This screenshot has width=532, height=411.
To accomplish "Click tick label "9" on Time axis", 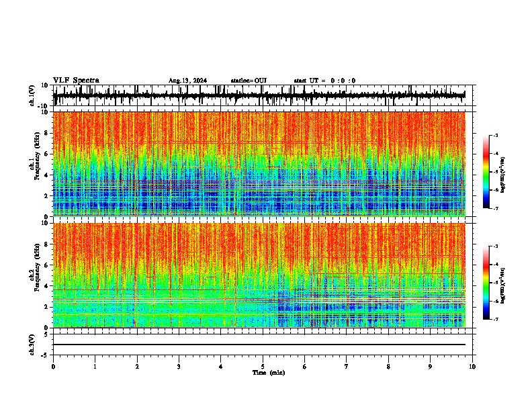I will pyautogui.click(x=430, y=367).
